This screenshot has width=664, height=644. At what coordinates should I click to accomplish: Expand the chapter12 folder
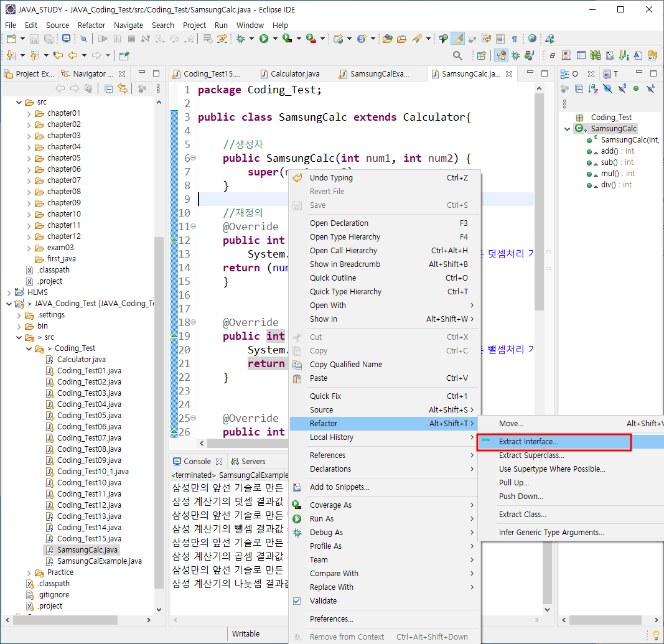point(29,236)
